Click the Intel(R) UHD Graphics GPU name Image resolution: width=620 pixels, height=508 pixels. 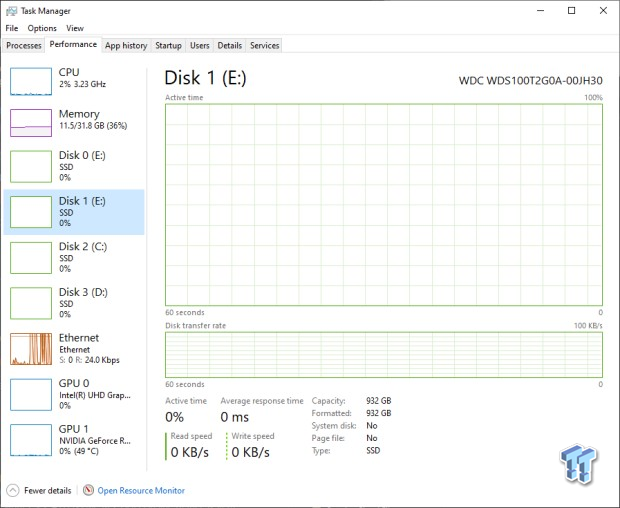(95, 395)
